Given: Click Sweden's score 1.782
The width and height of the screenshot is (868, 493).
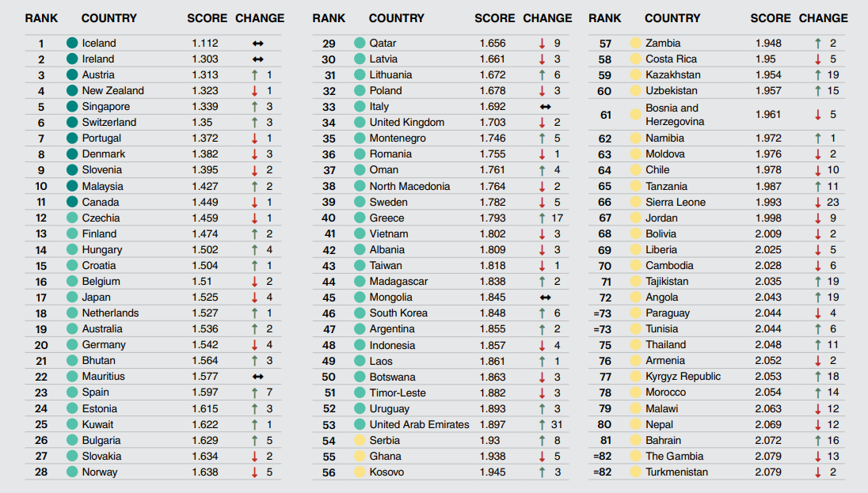Looking at the screenshot, I should pos(493,202).
